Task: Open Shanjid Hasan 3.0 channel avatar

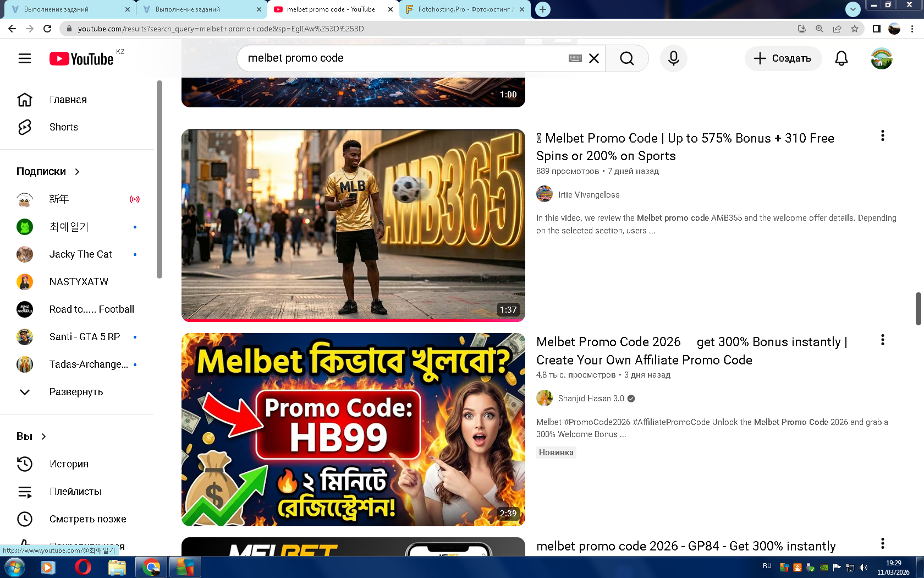Action: click(544, 398)
